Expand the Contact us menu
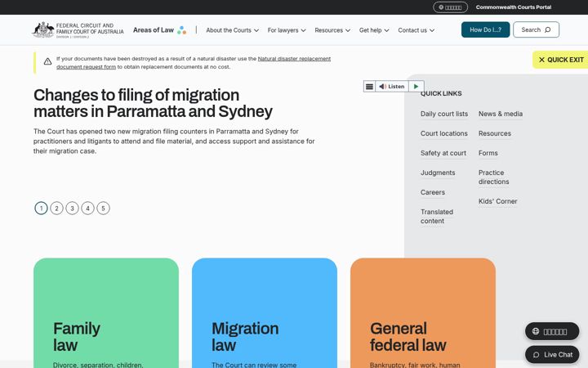The width and height of the screenshot is (588, 368). (x=416, y=30)
